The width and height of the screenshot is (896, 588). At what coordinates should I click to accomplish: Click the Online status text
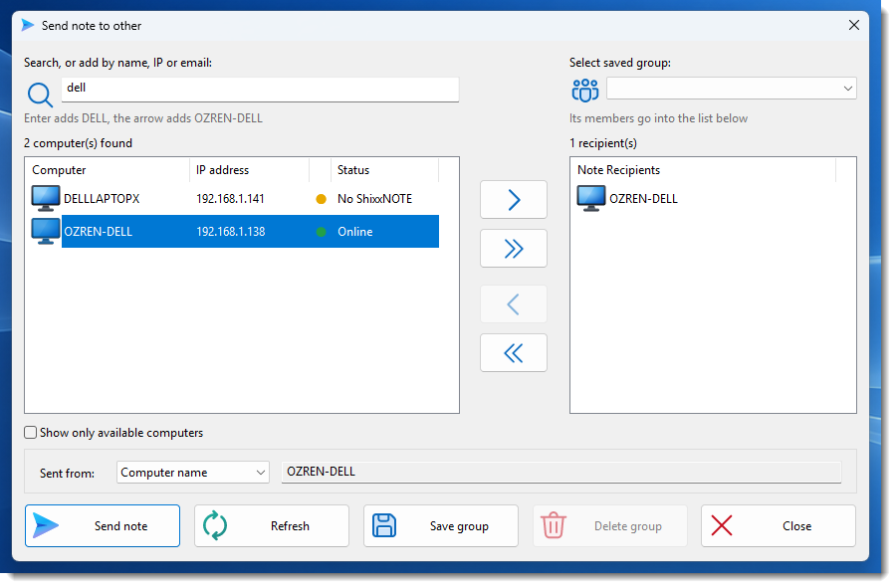click(354, 232)
